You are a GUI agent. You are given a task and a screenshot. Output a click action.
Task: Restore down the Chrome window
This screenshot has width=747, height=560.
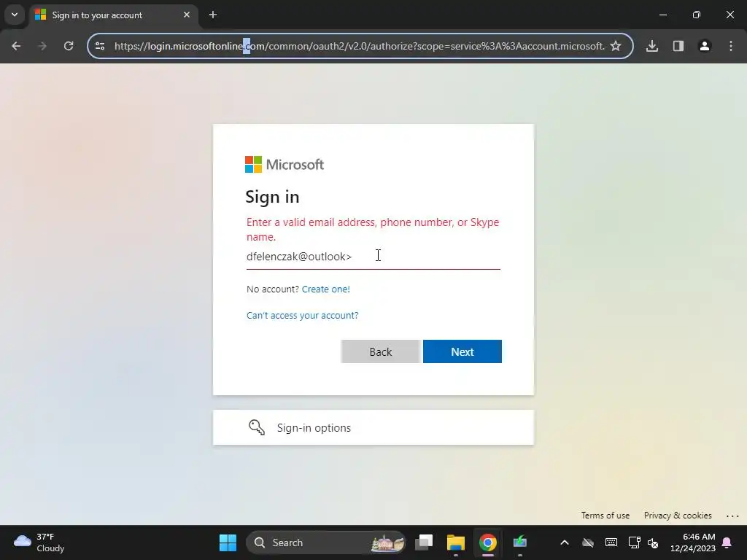point(697,15)
